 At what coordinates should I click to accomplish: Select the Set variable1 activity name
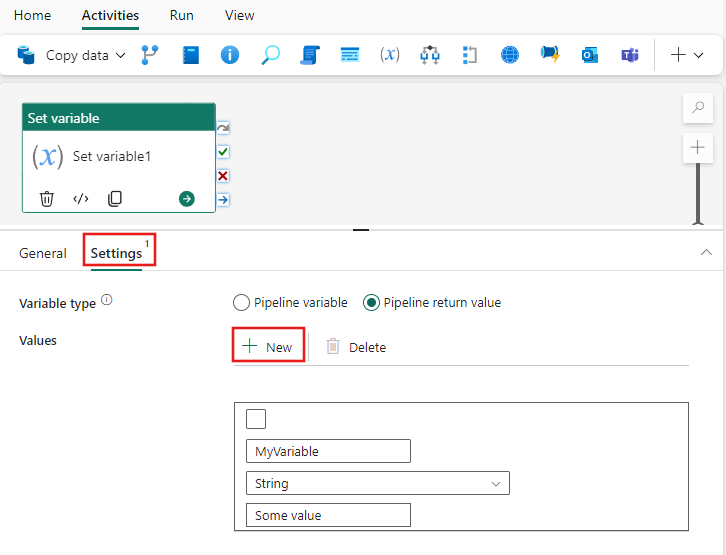[112, 156]
